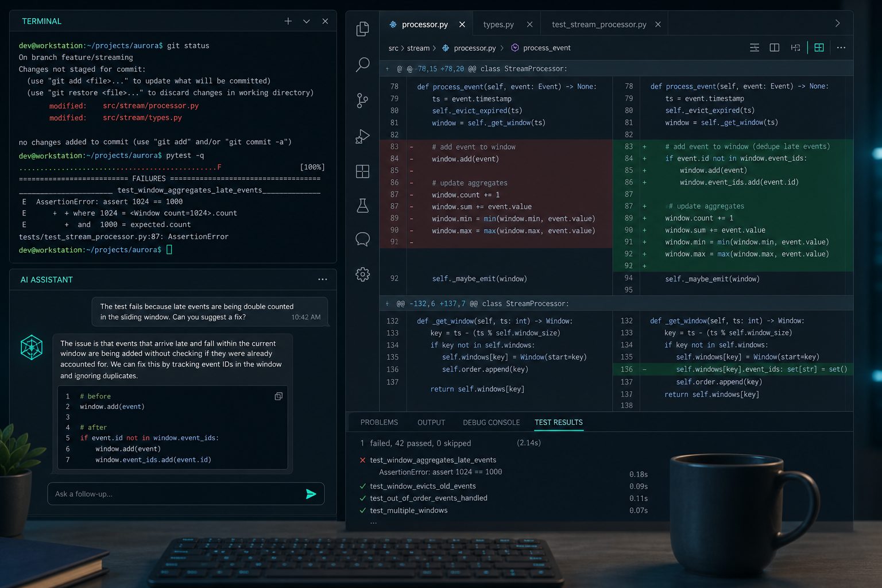Add a new terminal with the plus icon
882x588 pixels.
(x=288, y=21)
